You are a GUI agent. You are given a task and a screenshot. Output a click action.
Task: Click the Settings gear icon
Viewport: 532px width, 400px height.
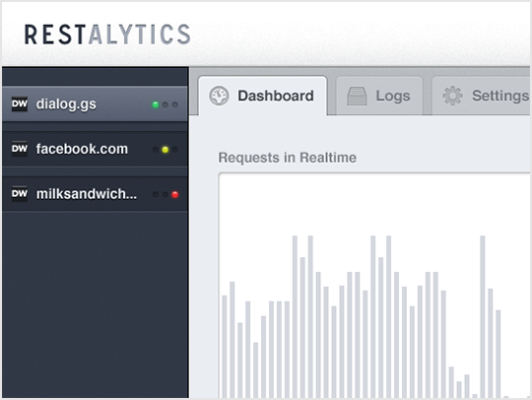(452, 96)
